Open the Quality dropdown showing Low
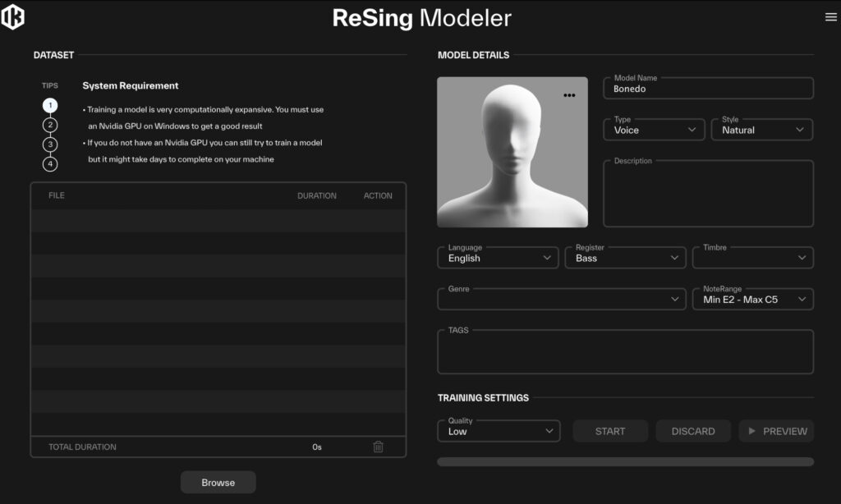Viewport: 841px width, 504px height. (498, 430)
